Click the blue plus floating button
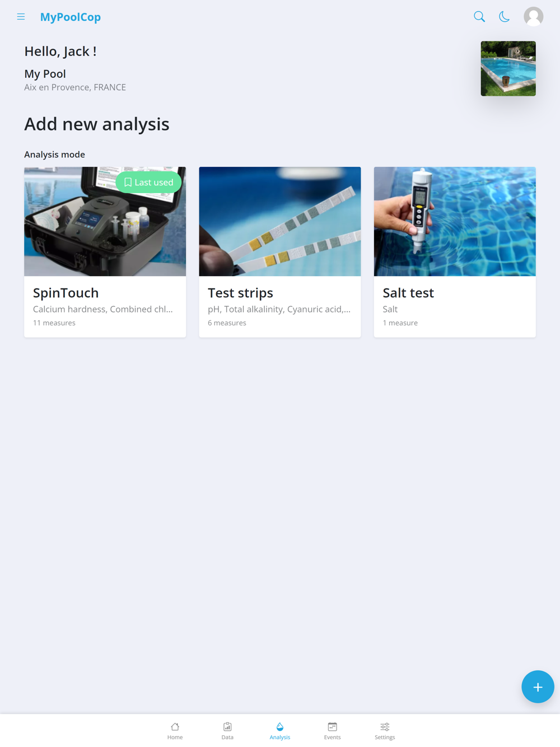 tap(538, 687)
